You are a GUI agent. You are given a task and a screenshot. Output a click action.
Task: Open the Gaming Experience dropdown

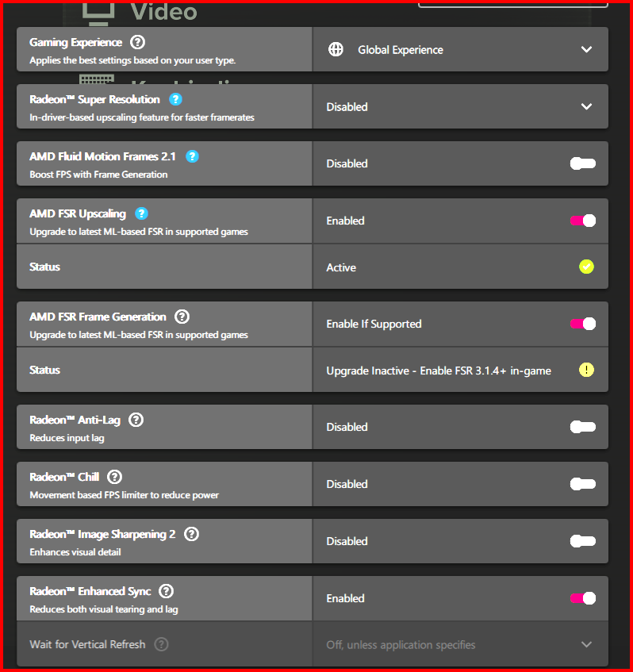pos(586,49)
